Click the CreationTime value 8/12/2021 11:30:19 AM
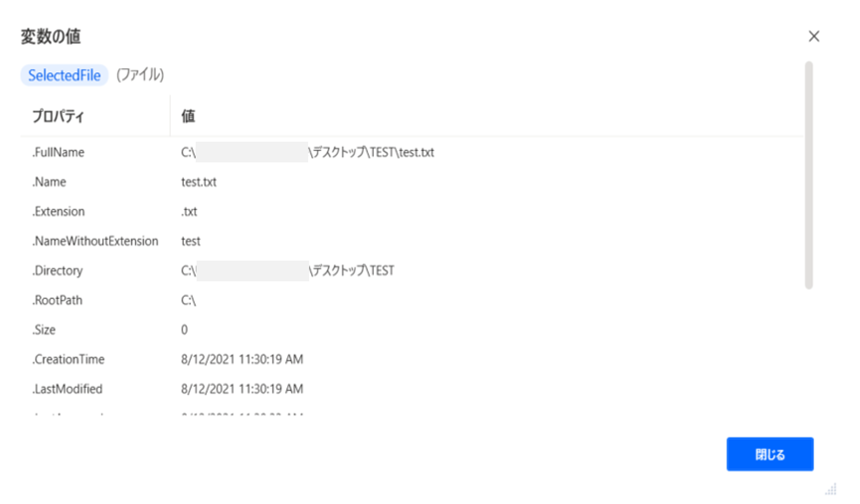This screenshot has width=860, height=504. click(x=242, y=360)
